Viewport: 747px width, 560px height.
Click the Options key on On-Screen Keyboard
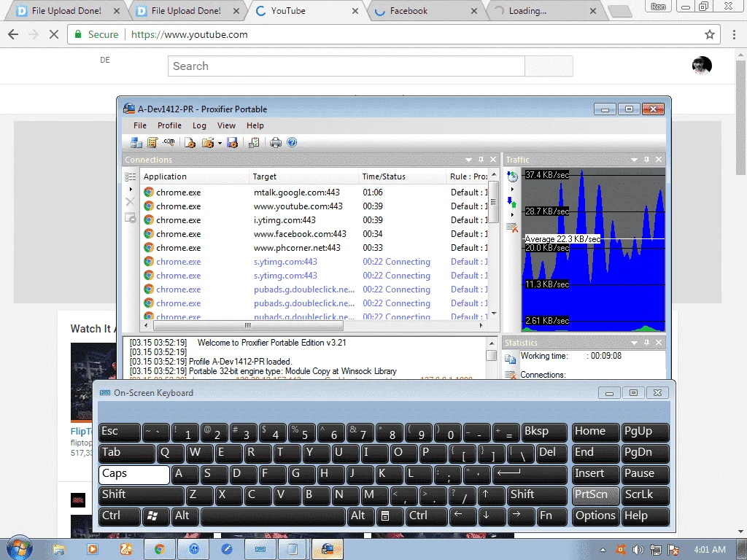[595, 516]
